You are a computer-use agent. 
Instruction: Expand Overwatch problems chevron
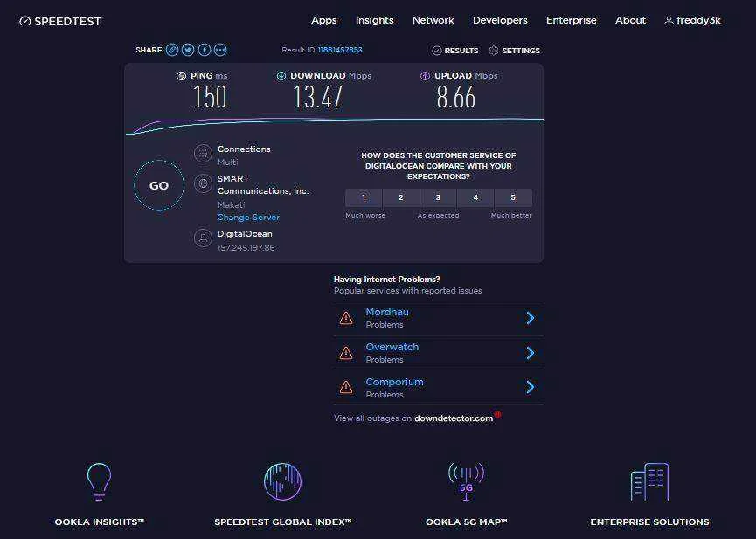pyautogui.click(x=531, y=353)
